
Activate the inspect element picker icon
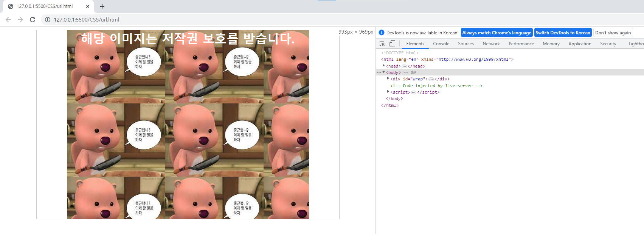pyautogui.click(x=382, y=44)
